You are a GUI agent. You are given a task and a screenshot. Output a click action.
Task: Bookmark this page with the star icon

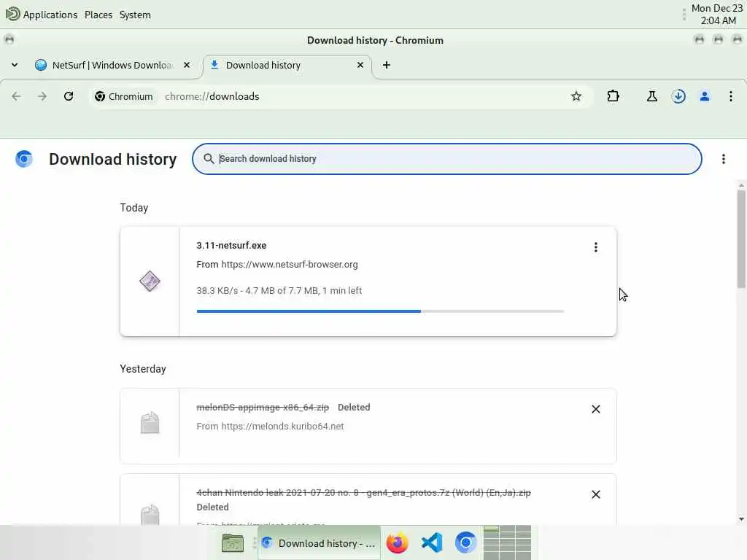[x=576, y=97]
